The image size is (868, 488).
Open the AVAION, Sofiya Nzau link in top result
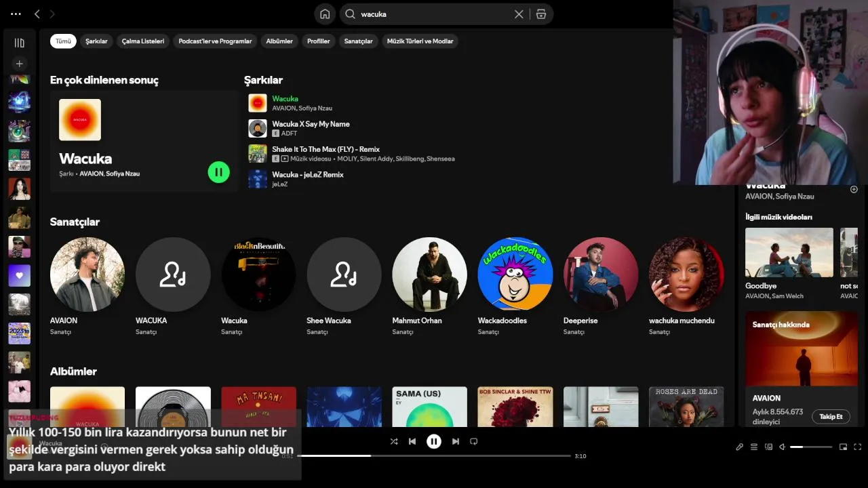pos(109,174)
